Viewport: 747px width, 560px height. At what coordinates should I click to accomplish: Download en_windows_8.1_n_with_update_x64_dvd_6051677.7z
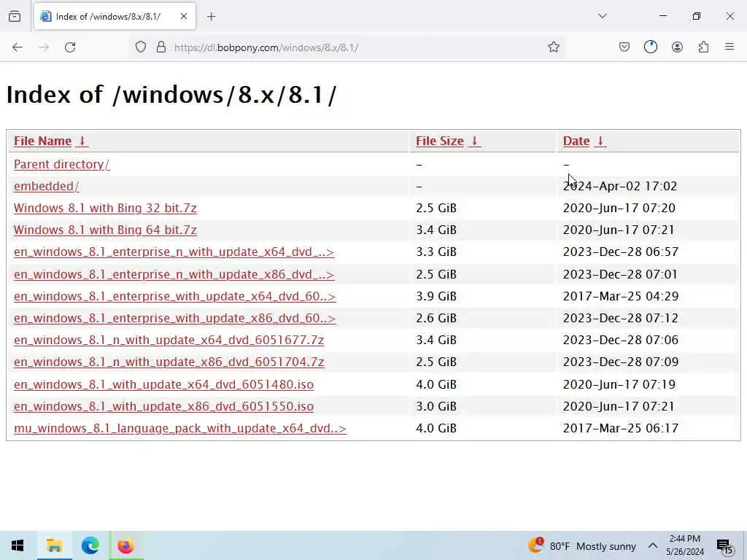169,341
